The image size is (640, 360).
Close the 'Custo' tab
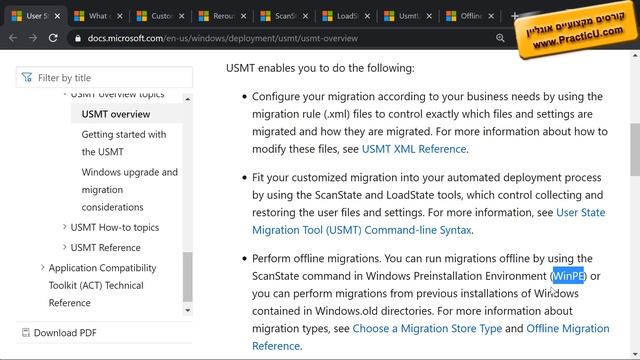click(182, 16)
